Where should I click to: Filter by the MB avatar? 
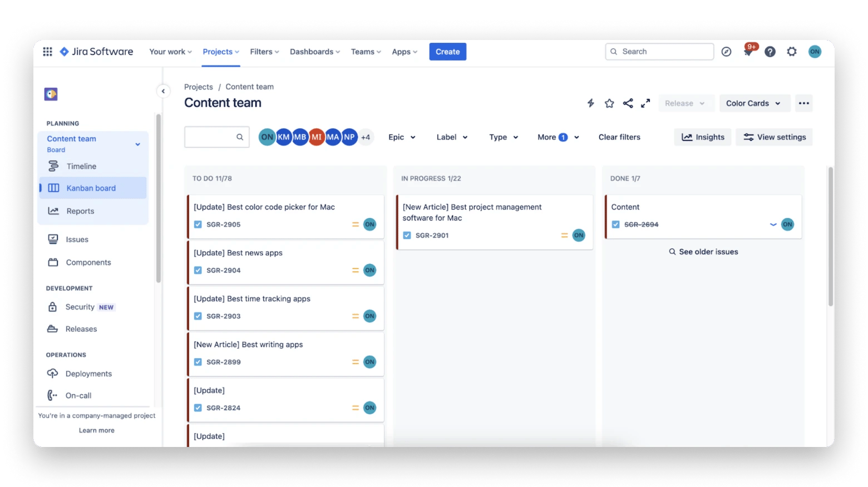click(x=300, y=137)
